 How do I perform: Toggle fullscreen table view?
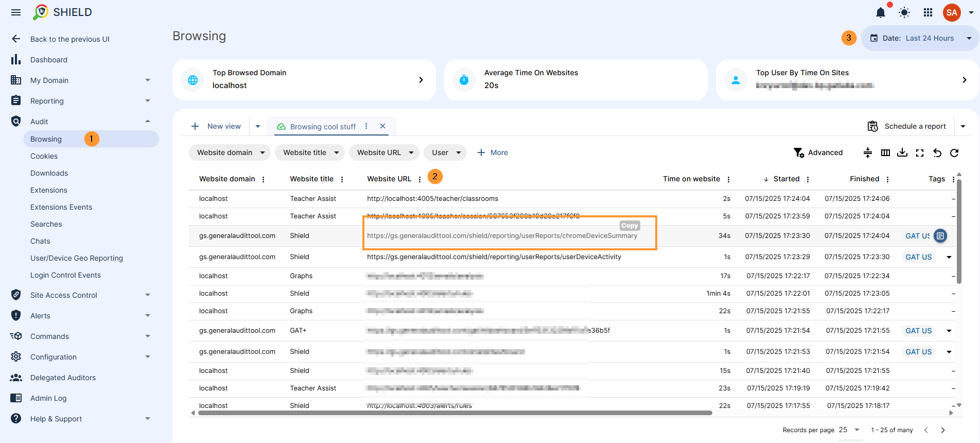920,152
